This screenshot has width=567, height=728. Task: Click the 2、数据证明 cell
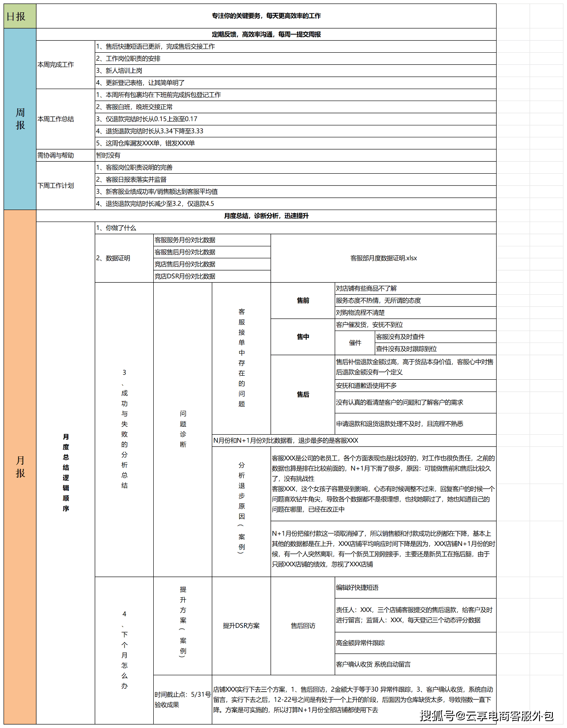124,258
